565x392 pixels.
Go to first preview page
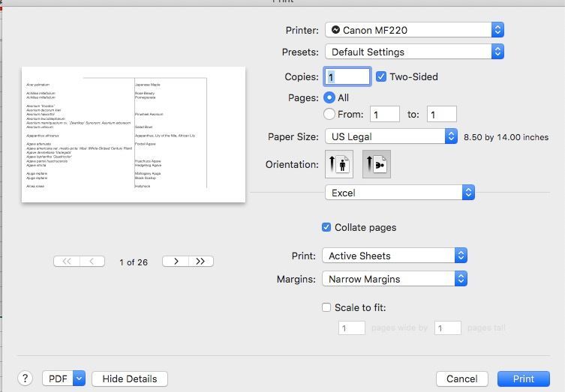(x=67, y=262)
